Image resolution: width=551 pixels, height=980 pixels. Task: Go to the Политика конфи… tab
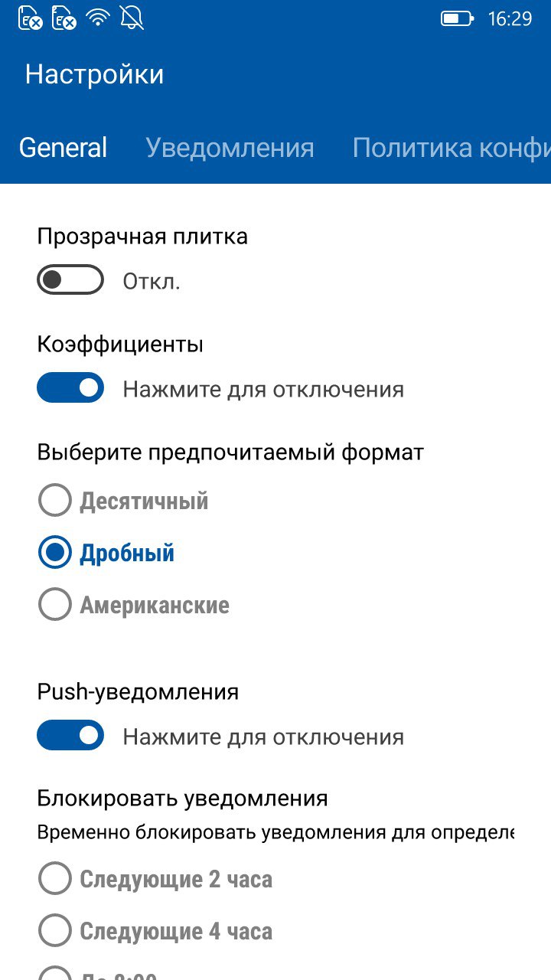tap(452, 148)
